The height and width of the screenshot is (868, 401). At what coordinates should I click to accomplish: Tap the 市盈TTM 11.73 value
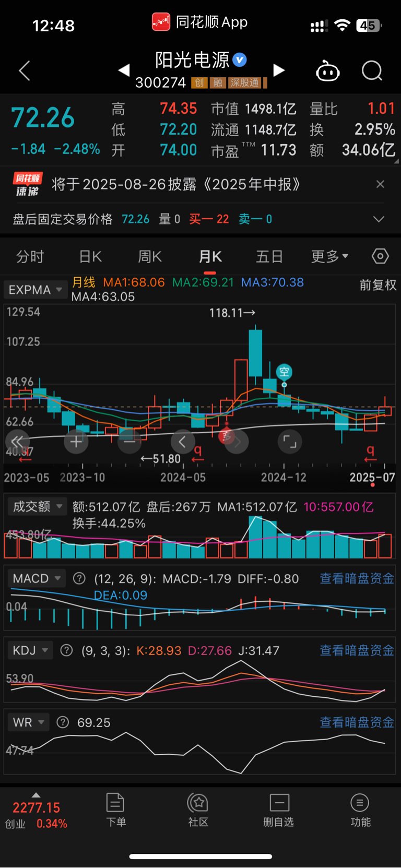coord(253,150)
